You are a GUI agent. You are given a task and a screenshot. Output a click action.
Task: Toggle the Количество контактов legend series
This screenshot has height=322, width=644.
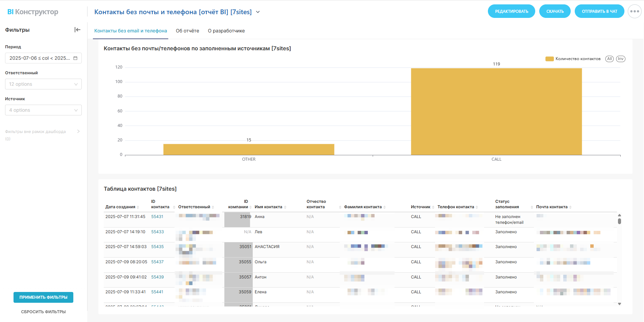tap(573, 59)
